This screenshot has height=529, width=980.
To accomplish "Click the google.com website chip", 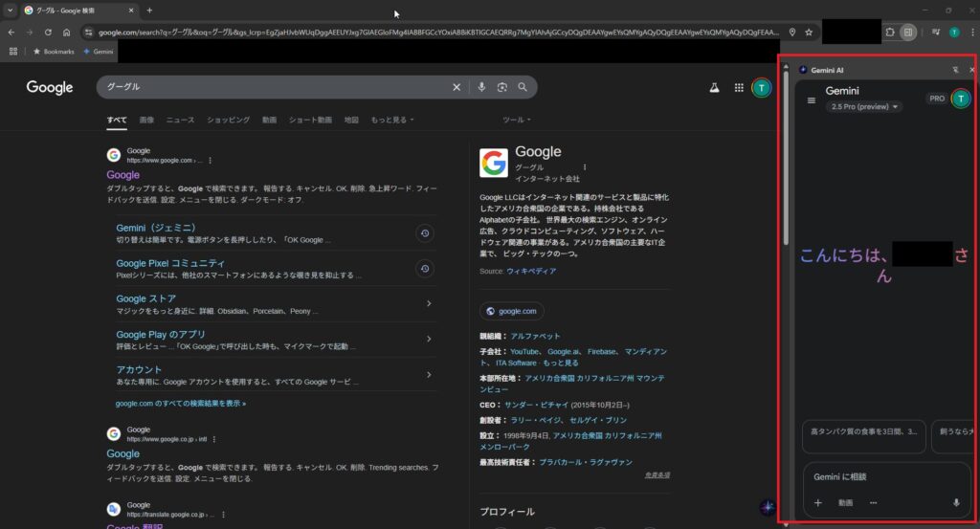I will tap(512, 311).
